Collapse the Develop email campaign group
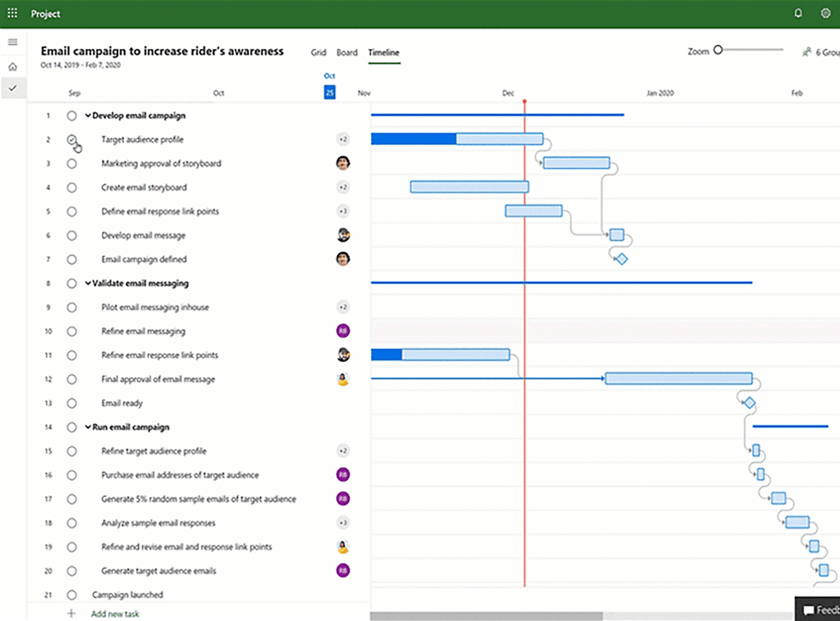Viewport: 840px width, 621px height. point(88,116)
